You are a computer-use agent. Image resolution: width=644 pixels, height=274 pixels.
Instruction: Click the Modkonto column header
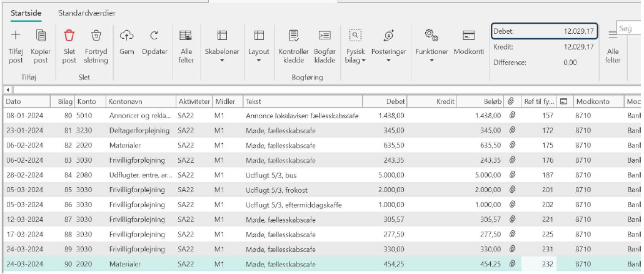(598, 101)
